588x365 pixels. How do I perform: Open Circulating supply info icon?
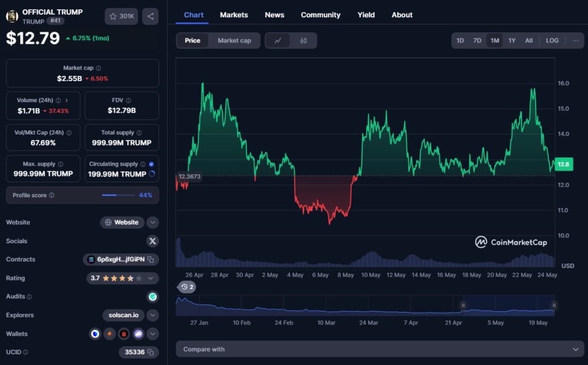tap(143, 164)
